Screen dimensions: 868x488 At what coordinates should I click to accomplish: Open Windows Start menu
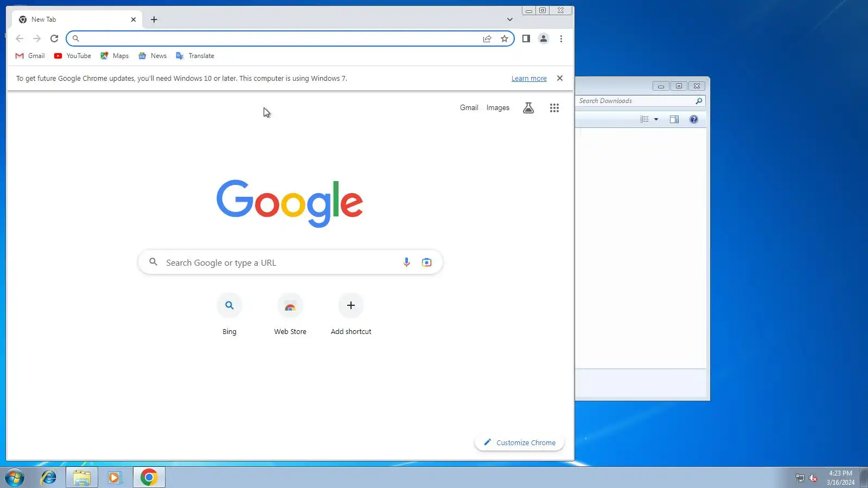click(x=15, y=478)
